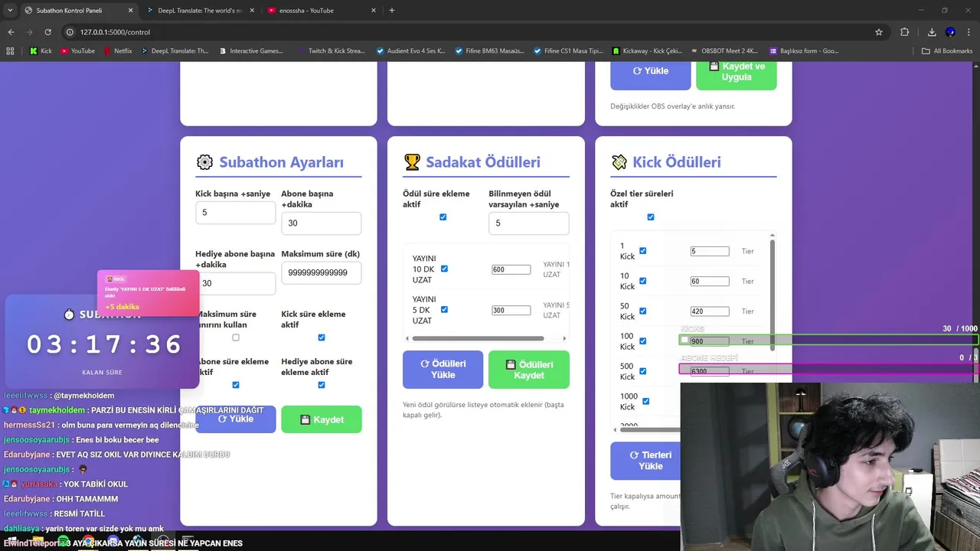
Task: Click the vertical scrollbar in Kick tier list
Action: coord(773,295)
